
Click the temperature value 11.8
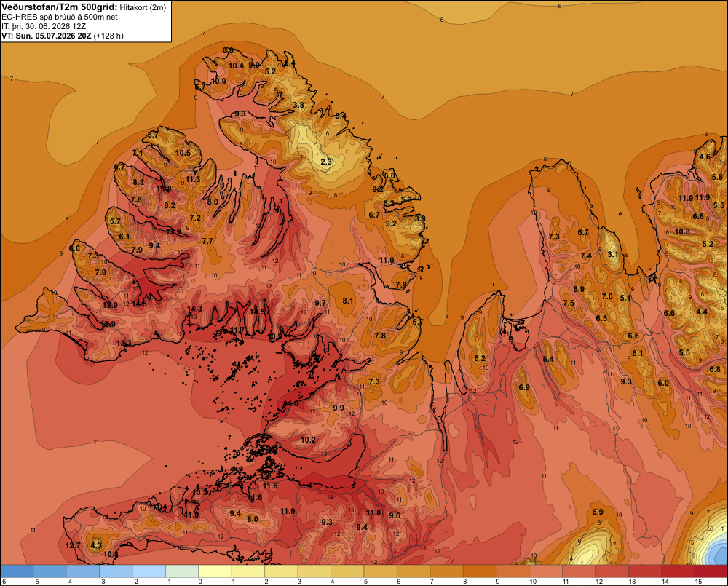click(x=373, y=512)
